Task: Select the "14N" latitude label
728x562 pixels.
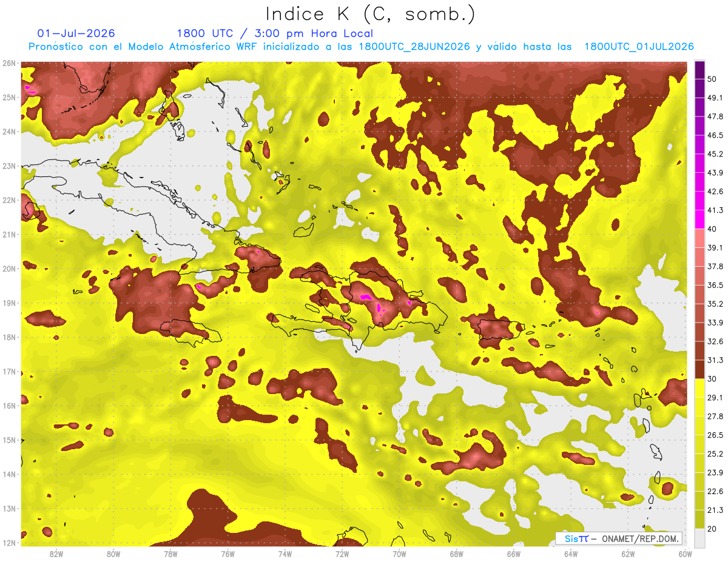Action: (8, 474)
